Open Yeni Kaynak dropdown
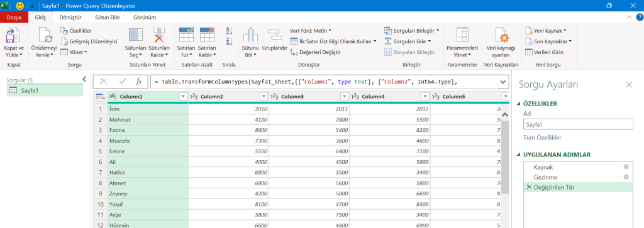Viewport: 644px width, 228px height. pos(546,31)
